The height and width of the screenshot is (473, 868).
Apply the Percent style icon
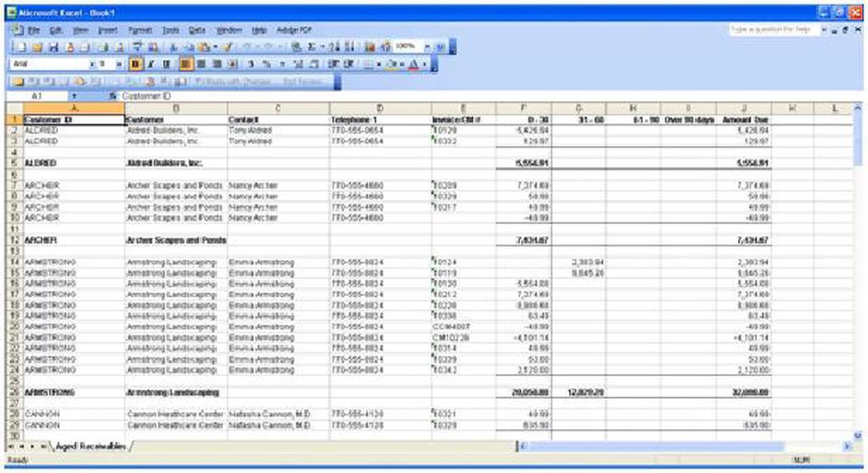pyautogui.click(x=267, y=64)
